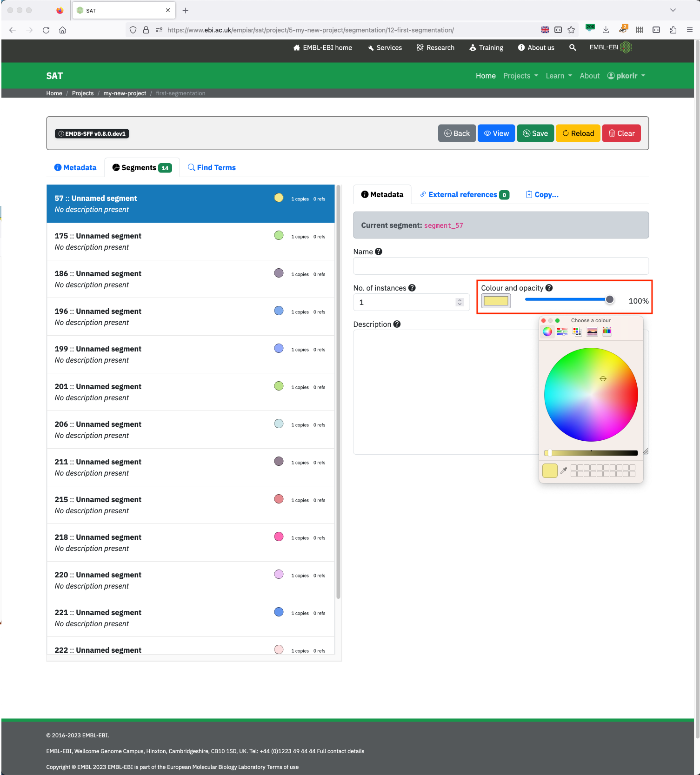Screen dimensions: 700x775
Task: Open a new browser tab
Action: click(x=186, y=10)
